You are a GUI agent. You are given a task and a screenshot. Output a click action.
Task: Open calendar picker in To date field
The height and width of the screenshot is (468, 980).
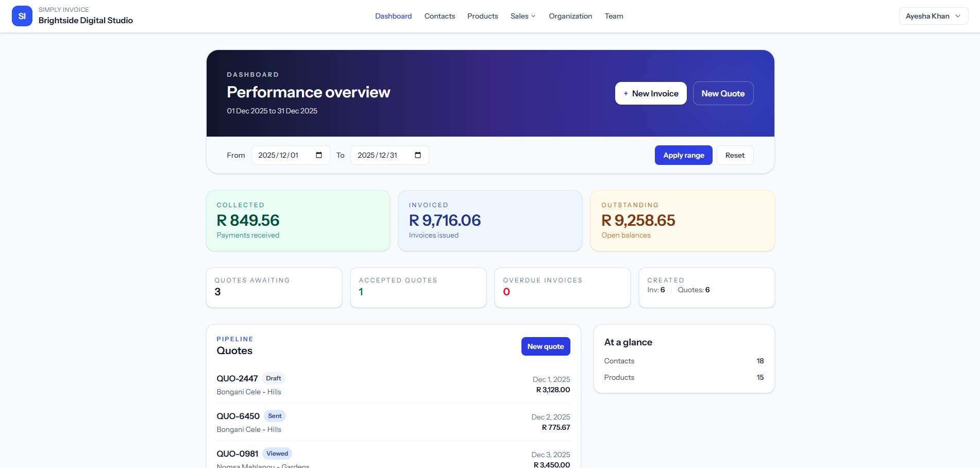click(418, 155)
